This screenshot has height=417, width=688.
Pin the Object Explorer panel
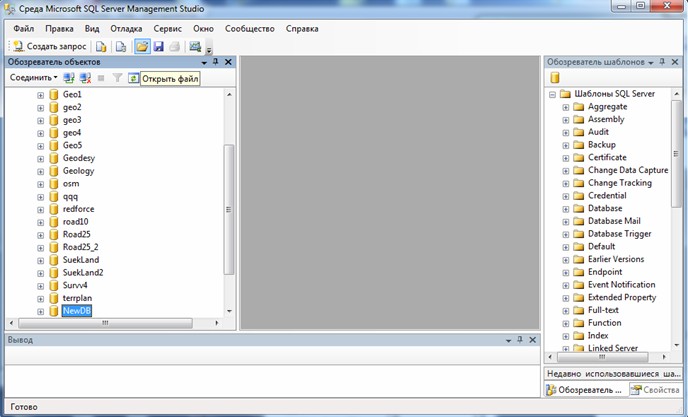(x=215, y=62)
